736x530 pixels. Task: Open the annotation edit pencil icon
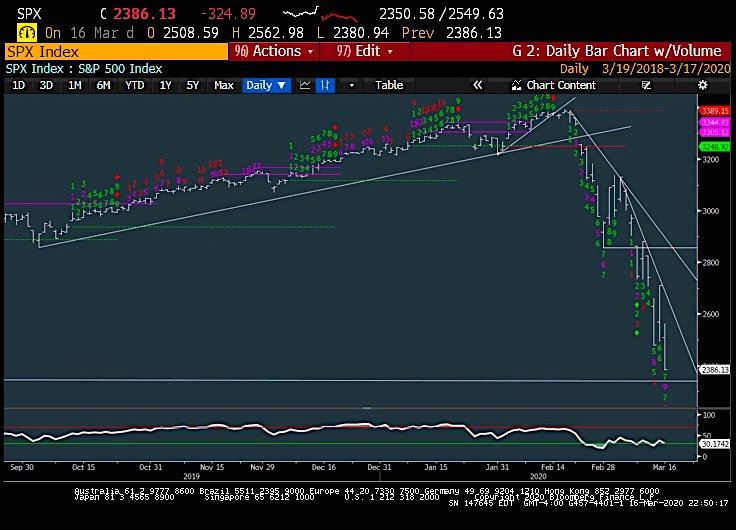[x=646, y=85]
